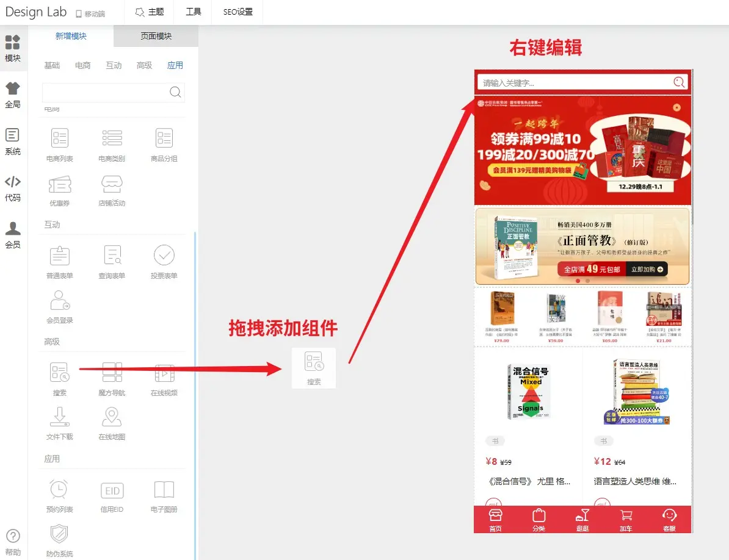Viewport: 729px width, 560px height.
Task: Open the 代码 code panel in sidebar
Action: click(13, 188)
